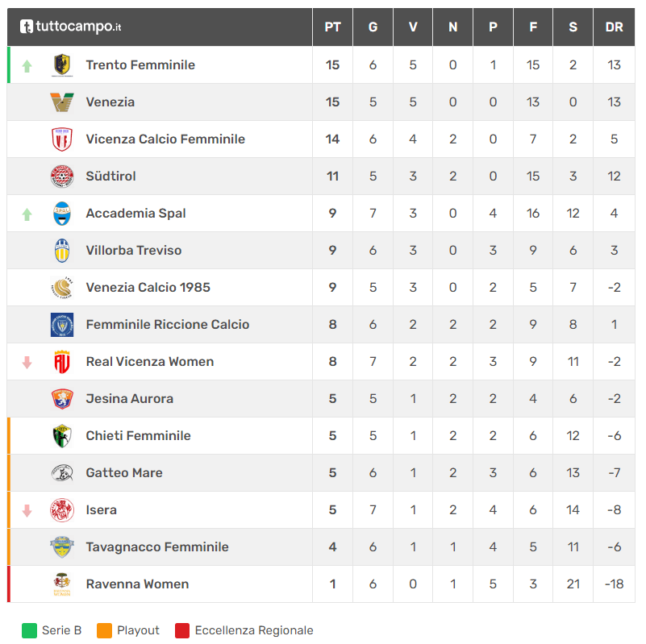This screenshot has width=646, height=644.
Task: Open the Ravenna Women team name
Action: (x=137, y=584)
